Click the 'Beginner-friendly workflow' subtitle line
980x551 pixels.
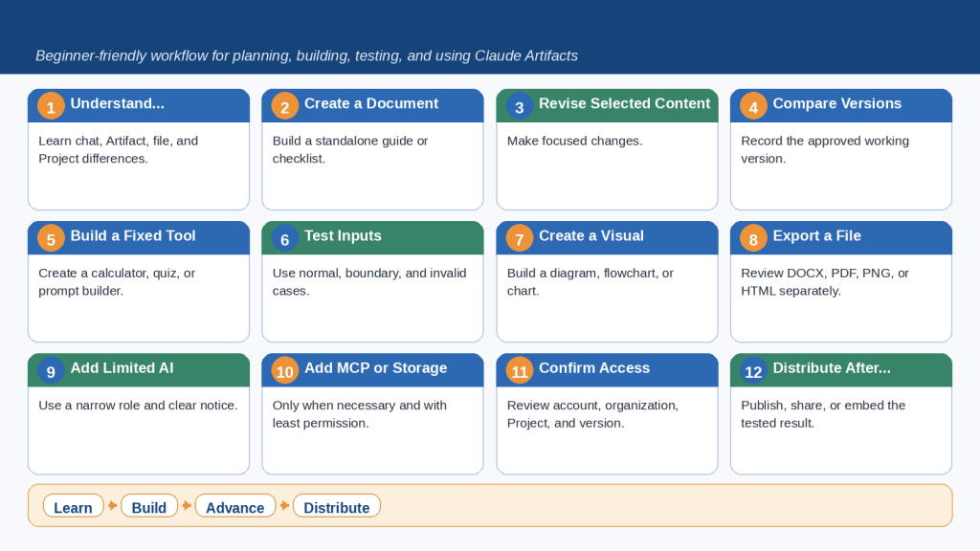(306, 56)
